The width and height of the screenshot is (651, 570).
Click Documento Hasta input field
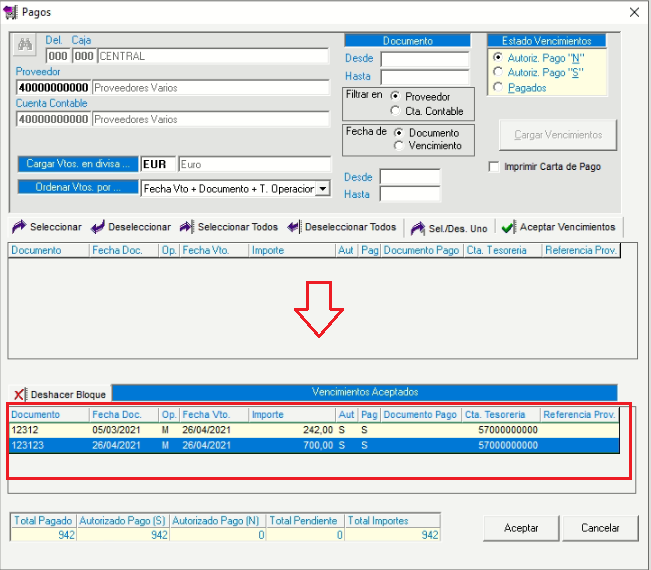coord(425,77)
